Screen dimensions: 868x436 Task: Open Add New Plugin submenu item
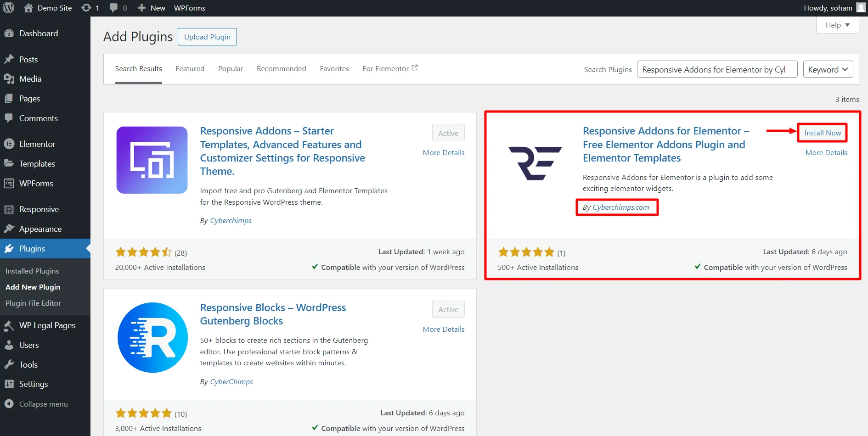(33, 287)
